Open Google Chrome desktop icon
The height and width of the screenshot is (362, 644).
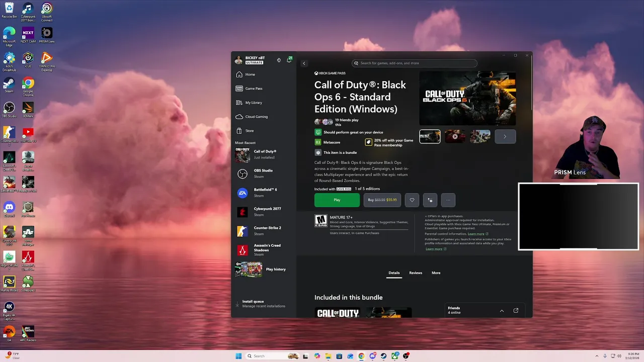pyautogui.click(x=28, y=87)
